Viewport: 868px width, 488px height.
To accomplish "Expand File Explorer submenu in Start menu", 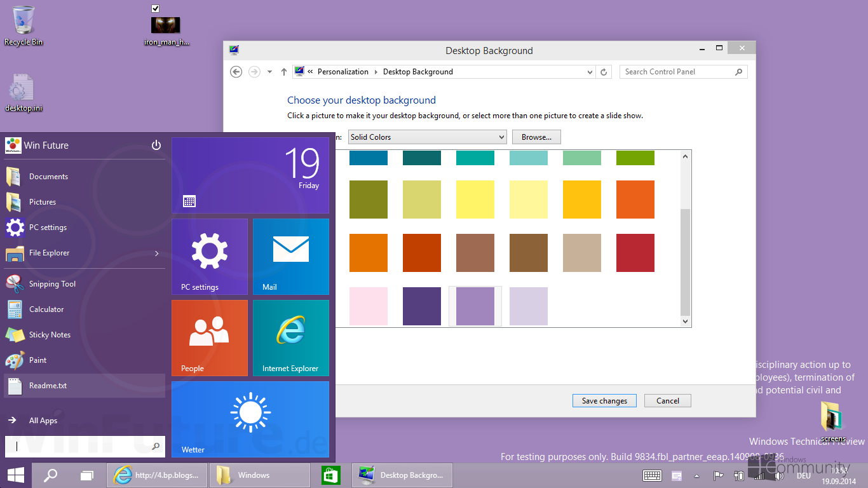I will point(156,252).
